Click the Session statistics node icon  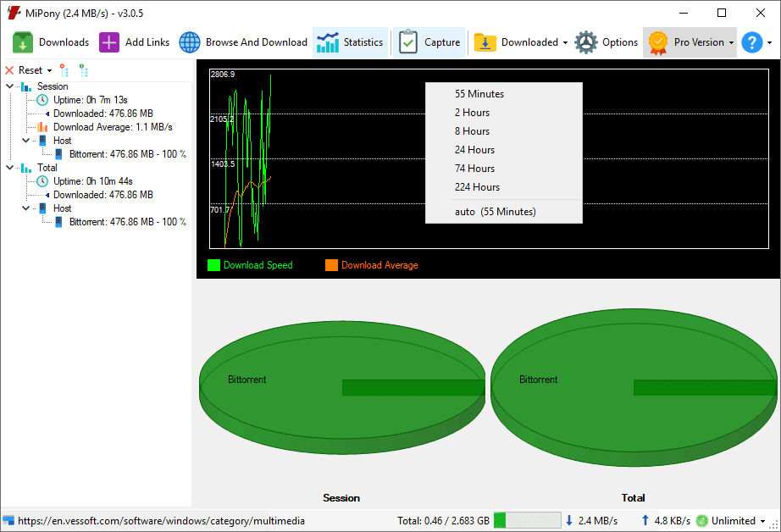(x=26, y=86)
